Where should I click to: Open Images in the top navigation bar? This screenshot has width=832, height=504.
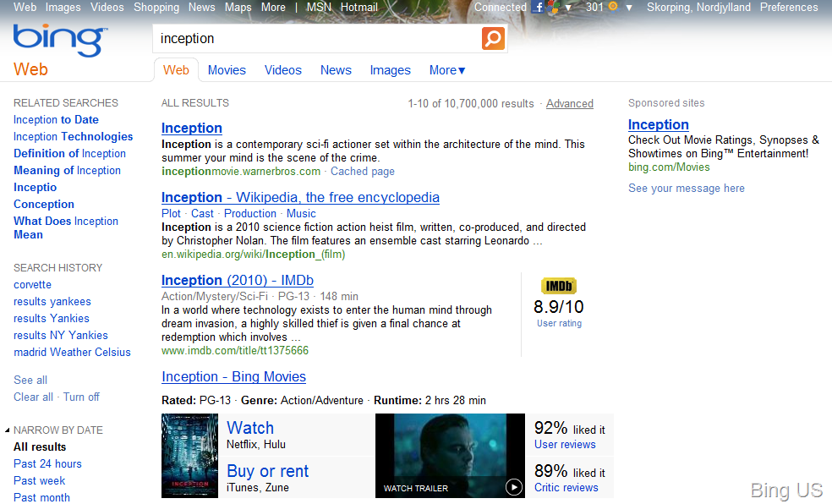coord(63,8)
